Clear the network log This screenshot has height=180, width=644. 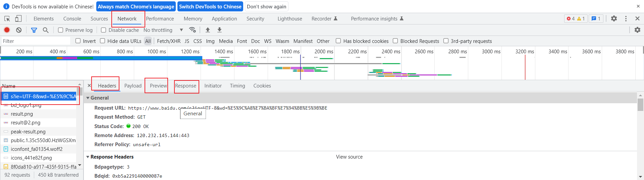[x=19, y=30]
